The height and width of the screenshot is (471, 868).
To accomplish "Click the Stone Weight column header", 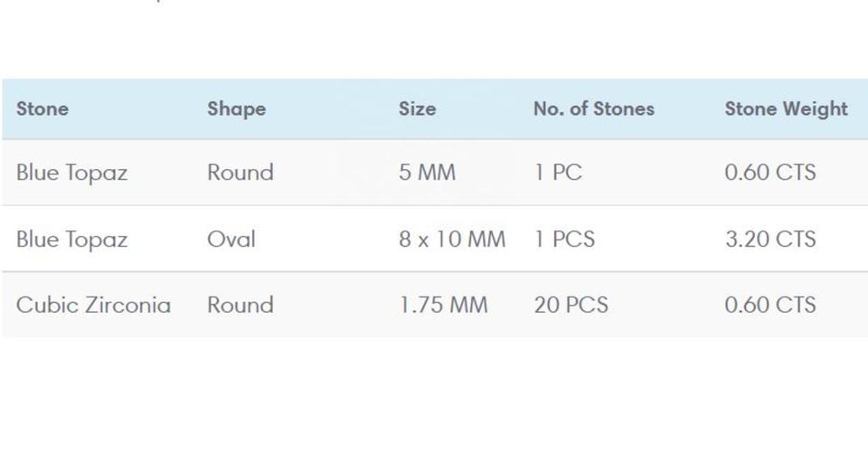I will tap(786, 108).
